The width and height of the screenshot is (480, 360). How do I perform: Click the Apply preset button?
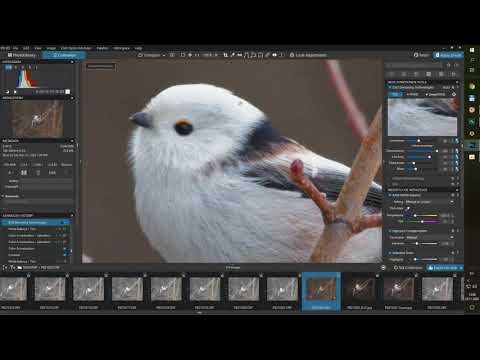click(x=448, y=55)
